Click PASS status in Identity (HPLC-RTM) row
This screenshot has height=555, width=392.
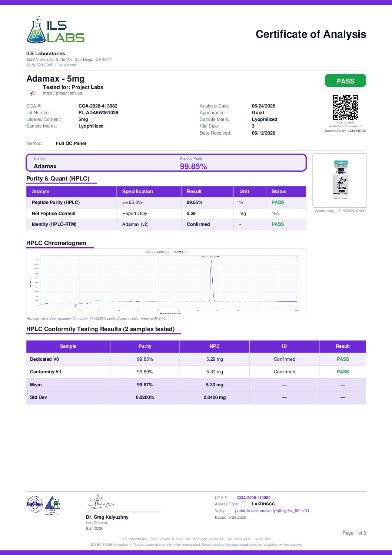(x=278, y=224)
